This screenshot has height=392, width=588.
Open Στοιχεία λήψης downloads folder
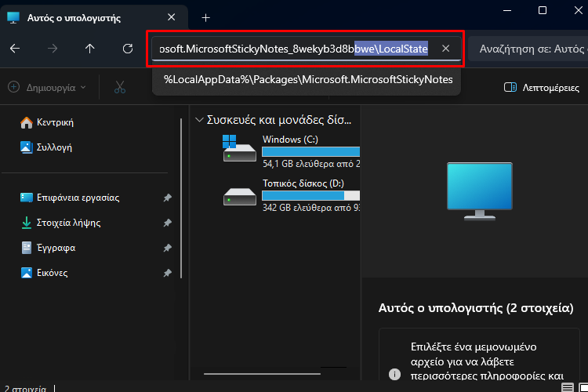60,223
